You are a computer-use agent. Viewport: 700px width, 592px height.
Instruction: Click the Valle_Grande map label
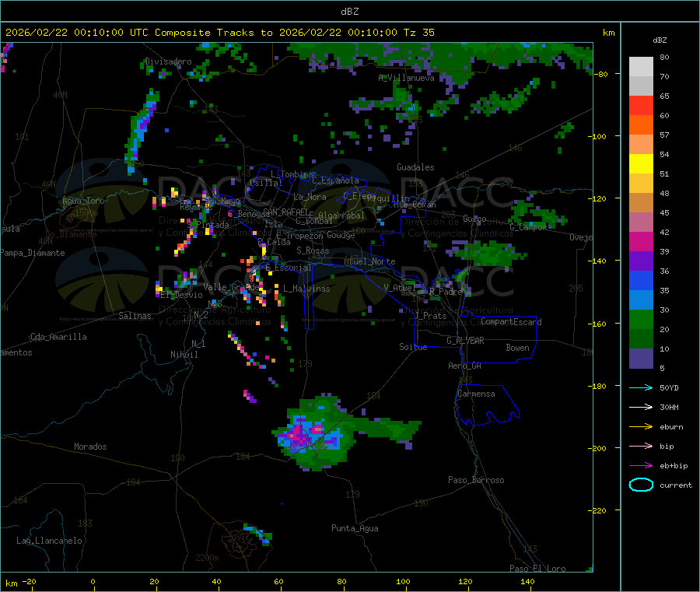coord(231,287)
